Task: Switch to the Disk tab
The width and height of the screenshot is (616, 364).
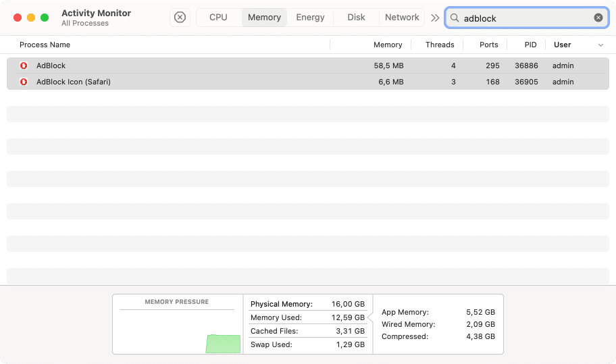Action: (356, 18)
